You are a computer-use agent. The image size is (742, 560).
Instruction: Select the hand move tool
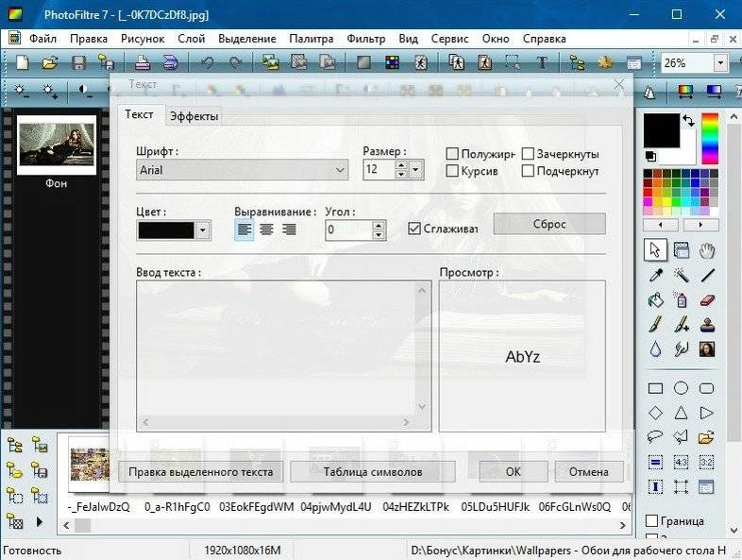(x=707, y=250)
